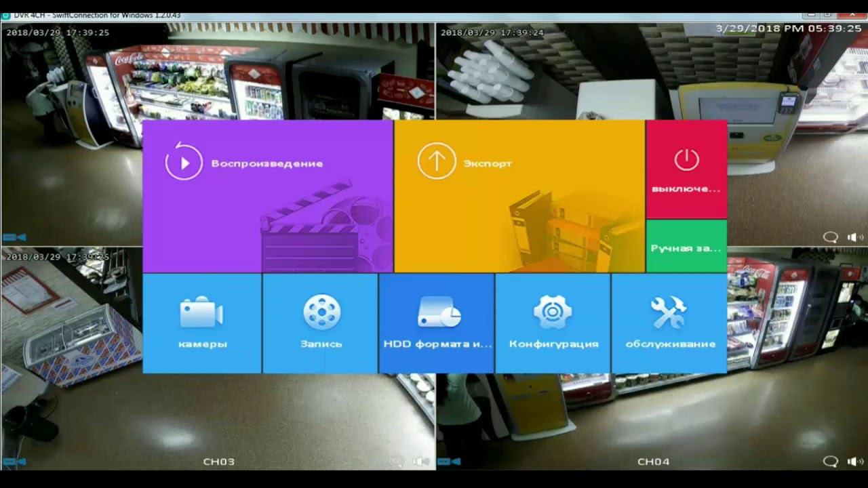
Task: Open the Запись recording tile
Action: pos(320,323)
